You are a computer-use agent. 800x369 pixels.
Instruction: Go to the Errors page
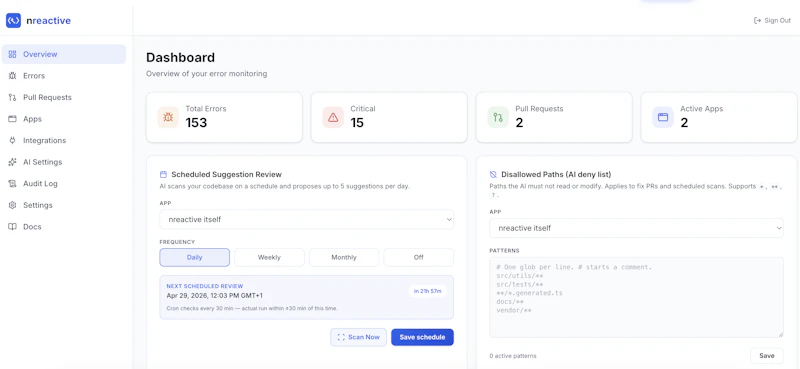tap(64, 76)
